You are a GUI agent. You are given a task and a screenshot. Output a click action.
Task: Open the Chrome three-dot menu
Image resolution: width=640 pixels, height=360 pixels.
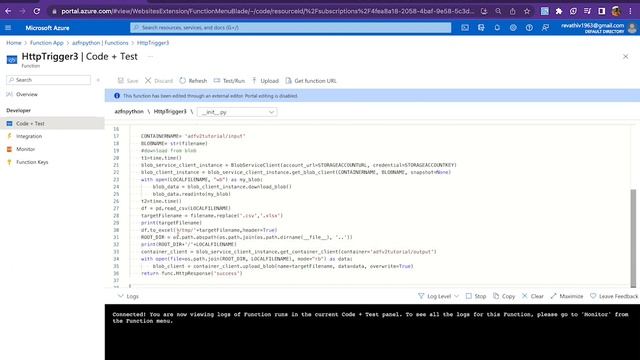click(631, 11)
